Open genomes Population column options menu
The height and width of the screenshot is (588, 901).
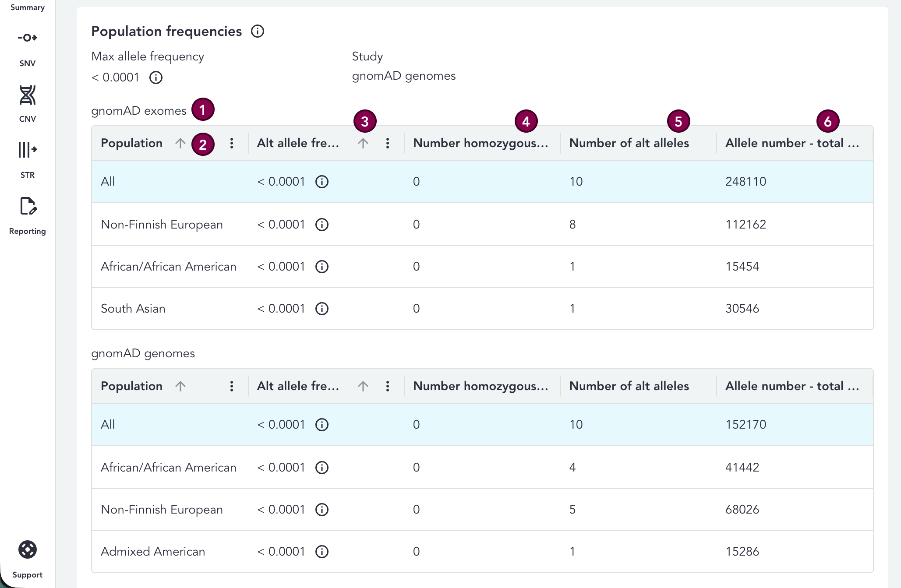(232, 386)
